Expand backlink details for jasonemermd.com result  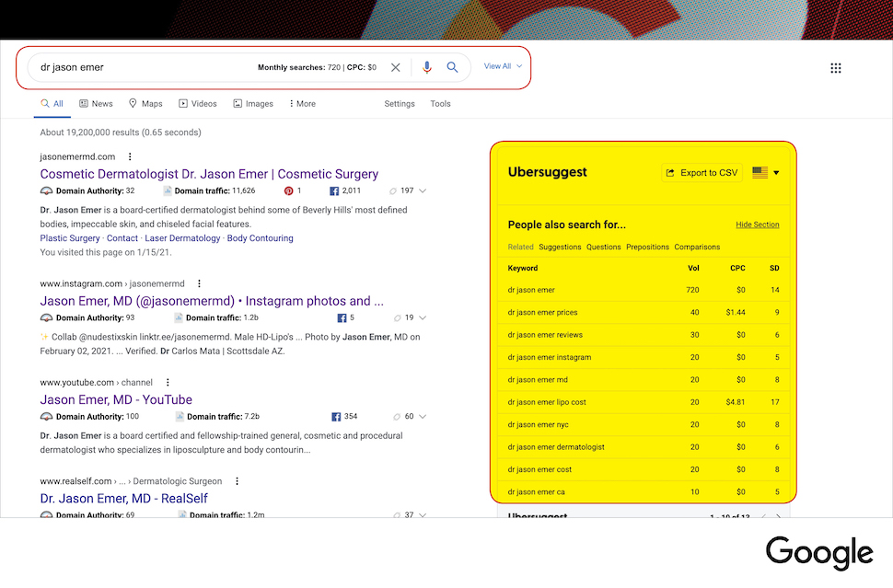pos(423,190)
